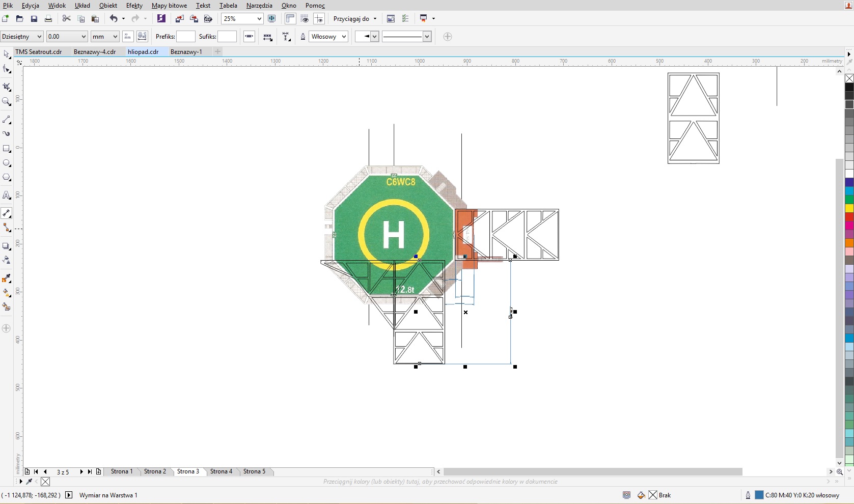
Task: Select the Color Eyedropper tool
Action: [x=7, y=278]
